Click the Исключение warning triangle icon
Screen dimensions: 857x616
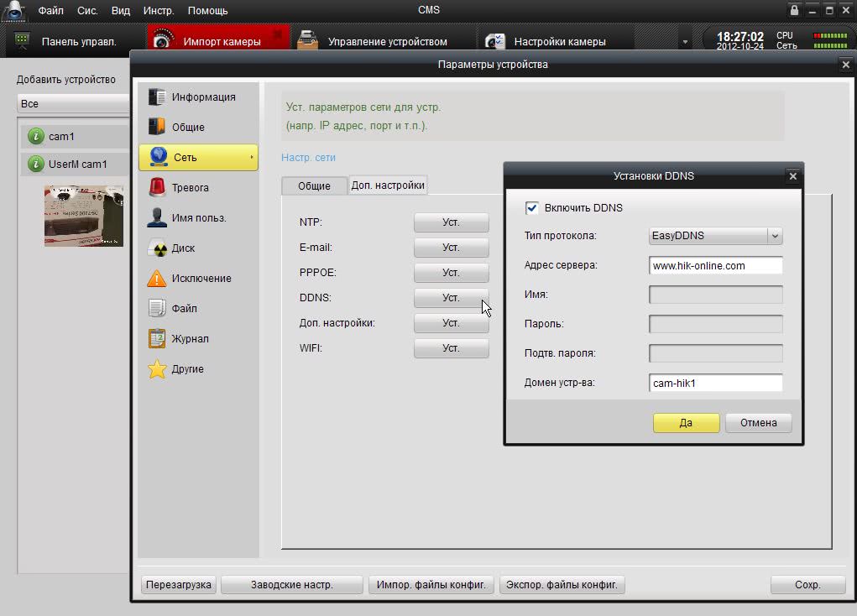[157, 279]
